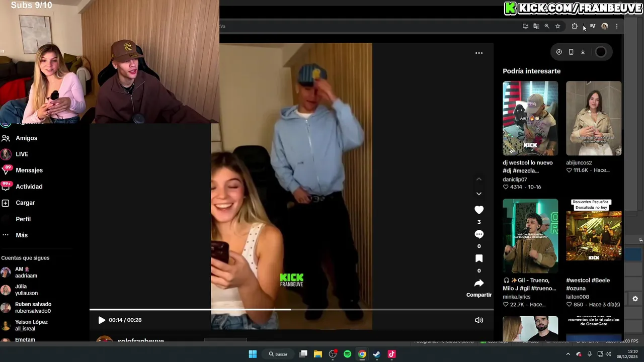Viewport: 644px width, 362px height.
Task: Click the phone app icon in top pill
Action: 571,52
